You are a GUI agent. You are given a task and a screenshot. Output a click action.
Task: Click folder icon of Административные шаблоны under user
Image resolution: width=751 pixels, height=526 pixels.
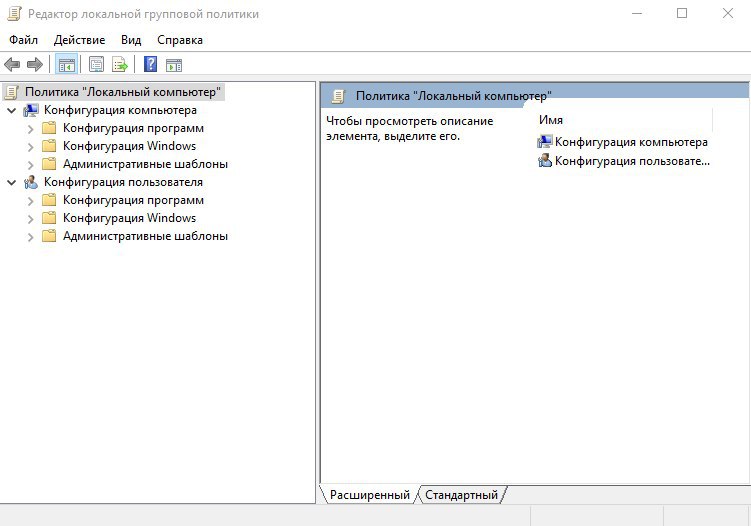coord(49,236)
